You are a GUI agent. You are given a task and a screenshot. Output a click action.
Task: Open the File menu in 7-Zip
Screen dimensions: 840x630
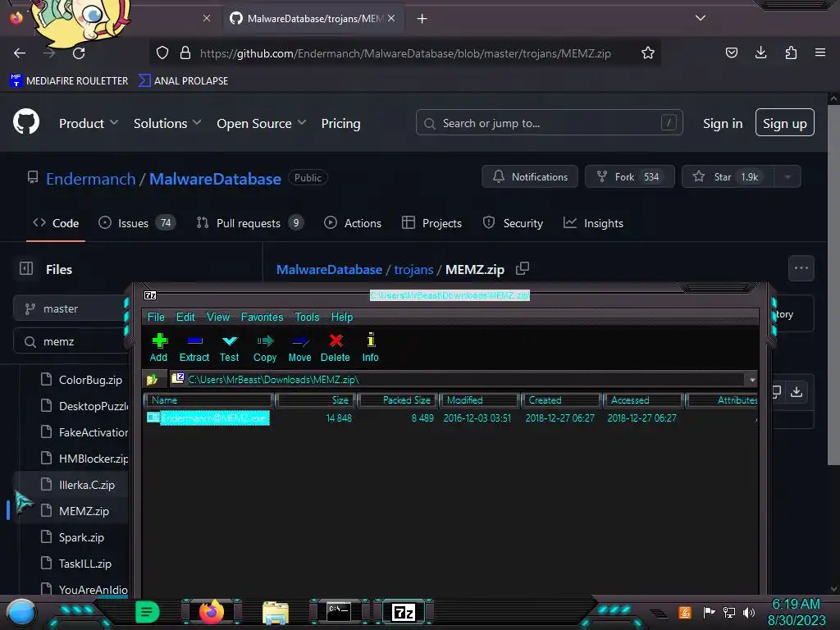tap(156, 317)
